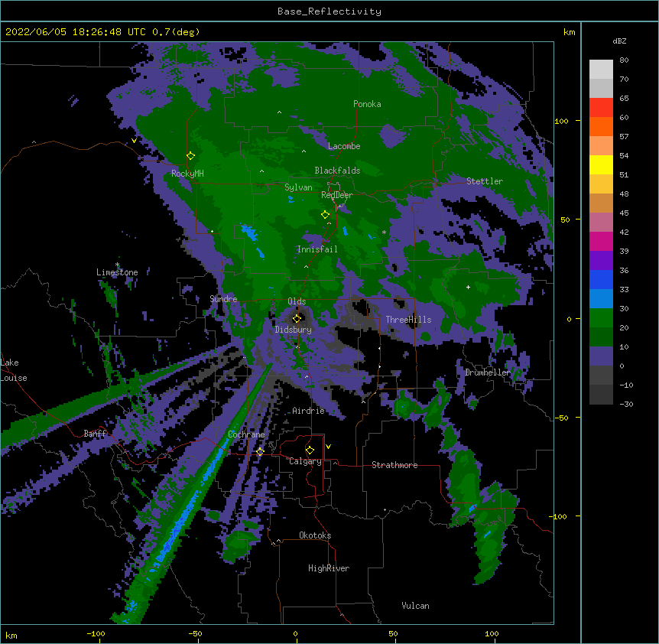
Task: Click the Cochrane town label
Action: 246,434
